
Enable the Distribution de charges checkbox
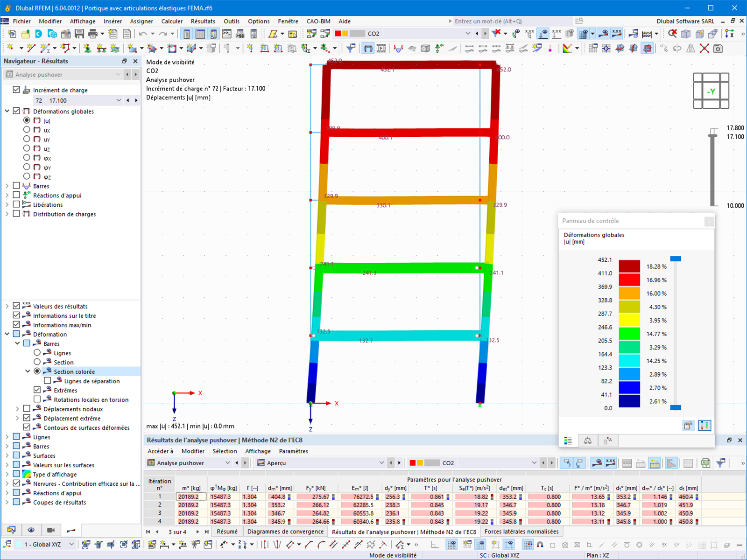(16, 214)
